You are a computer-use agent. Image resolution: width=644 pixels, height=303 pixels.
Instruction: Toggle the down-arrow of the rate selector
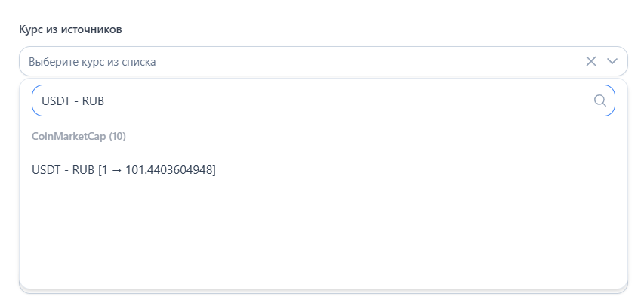[x=612, y=61]
